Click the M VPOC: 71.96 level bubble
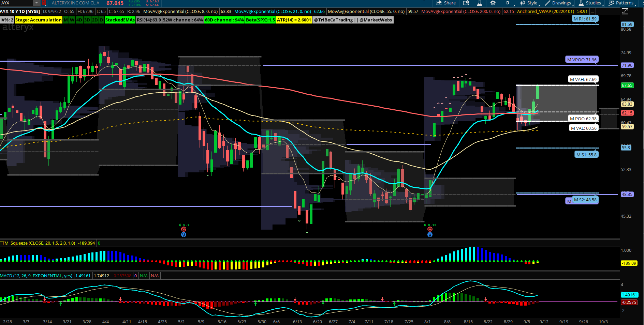 coord(582,60)
